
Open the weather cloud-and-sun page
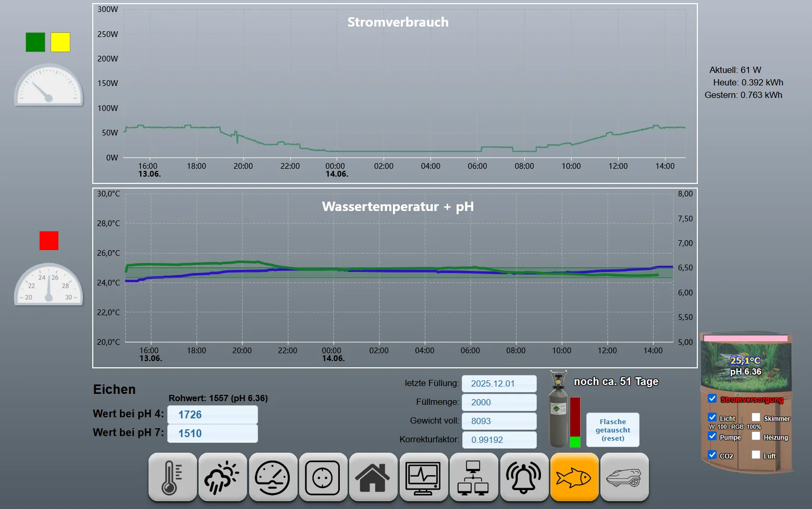click(x=223, y=477)
